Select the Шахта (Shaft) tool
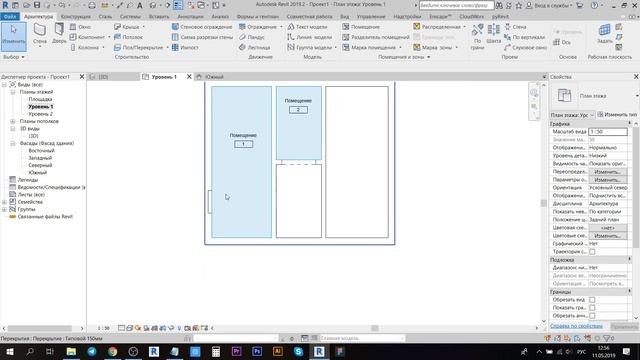This screenshot has width=640, height=360. coord(493,33)
